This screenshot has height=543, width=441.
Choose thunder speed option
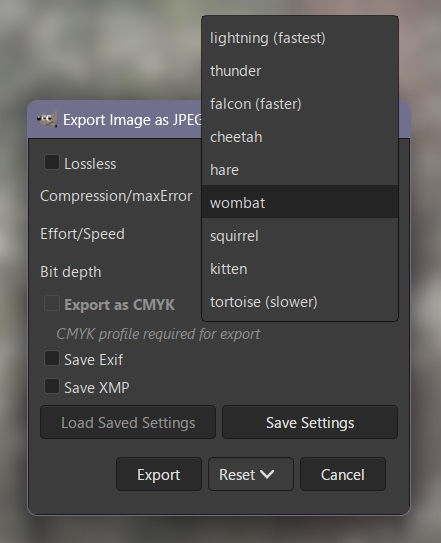(300, 71)
